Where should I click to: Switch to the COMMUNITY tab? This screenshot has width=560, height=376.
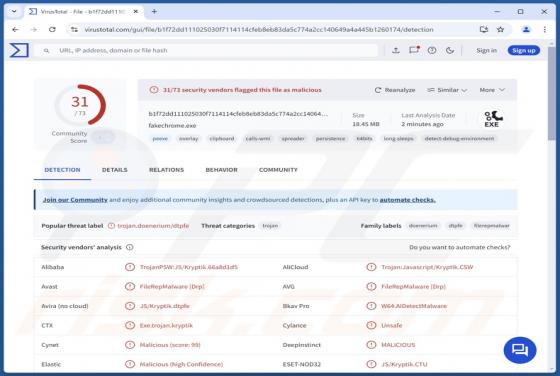pyautogui.click(x=278, y=170)
